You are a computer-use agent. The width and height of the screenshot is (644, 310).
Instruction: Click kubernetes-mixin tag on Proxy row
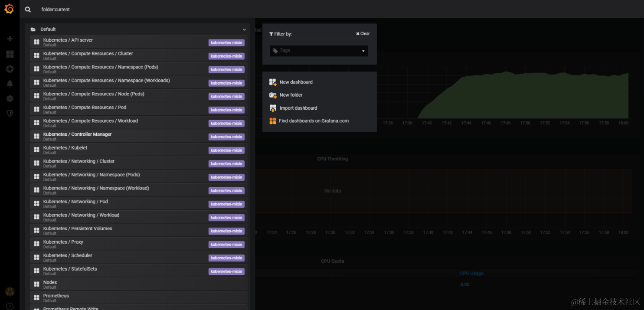pos(226,244)
